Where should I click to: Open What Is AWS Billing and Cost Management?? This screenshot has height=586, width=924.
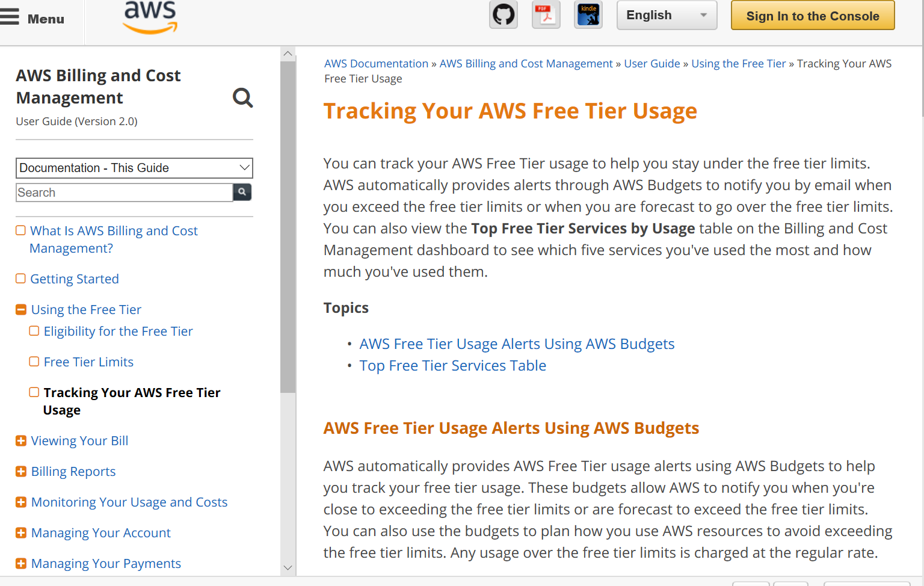tap(114, 239)
